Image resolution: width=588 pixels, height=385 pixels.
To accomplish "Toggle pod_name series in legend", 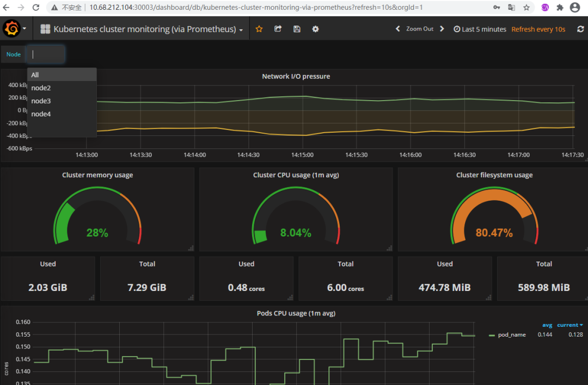I will click(x=511, y=335).
